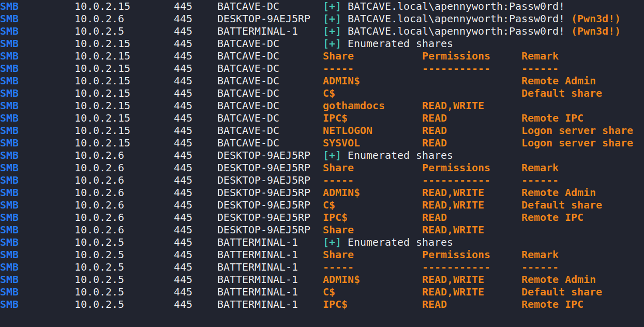Click Remark column header in BATTERMINAL-1 table

click(x=540, y=255)
